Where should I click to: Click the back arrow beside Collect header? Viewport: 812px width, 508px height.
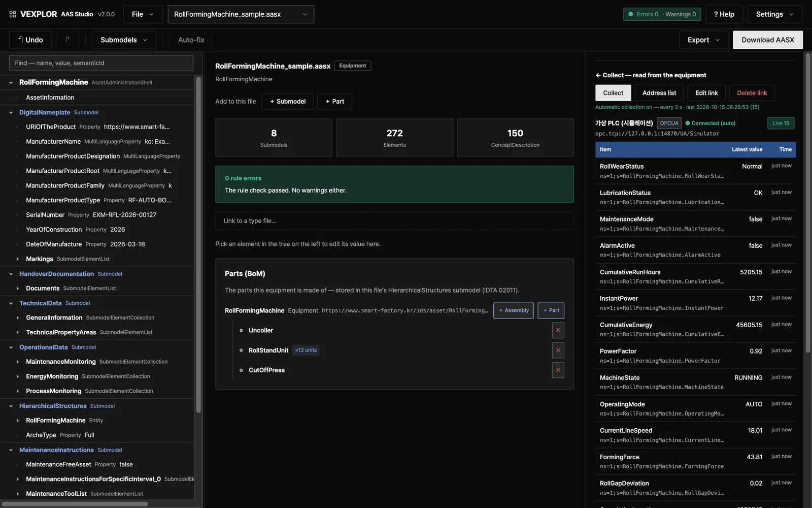pyautogui.click(x=598, y=75)
